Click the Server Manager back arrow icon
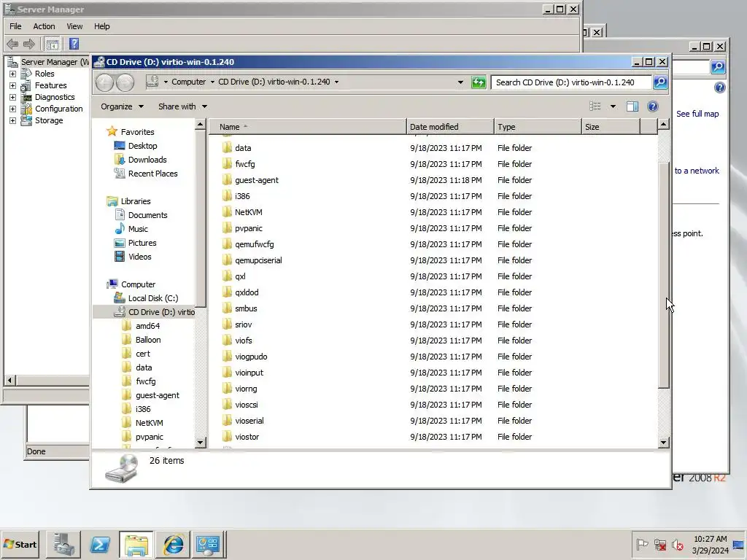The width and height of the screenshot is (747, 560). 12,44
